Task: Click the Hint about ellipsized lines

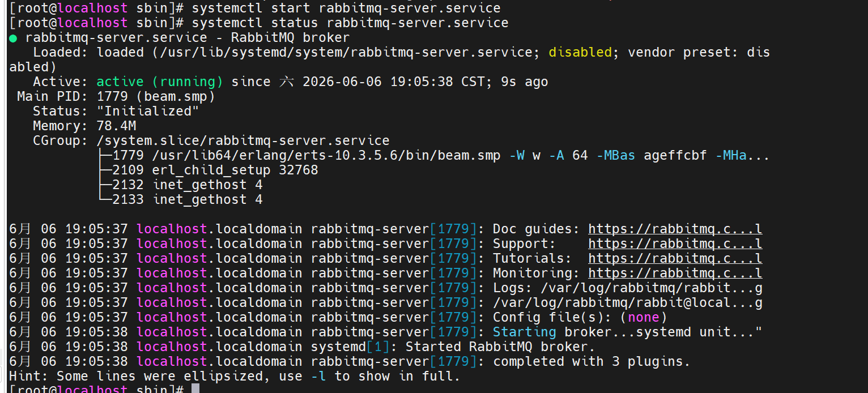Action: (235, 377)
